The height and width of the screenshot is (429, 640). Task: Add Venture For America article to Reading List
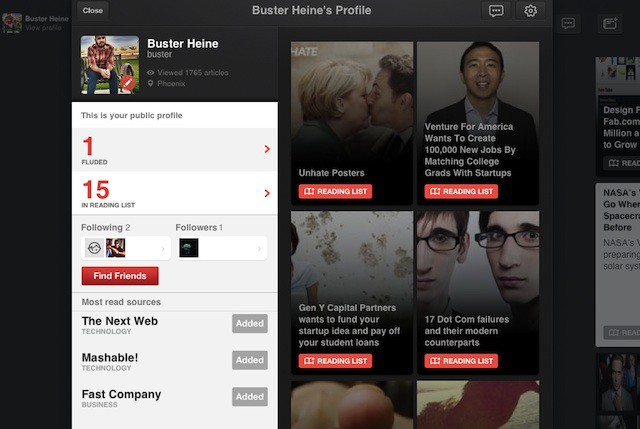(x=460, y=192)
